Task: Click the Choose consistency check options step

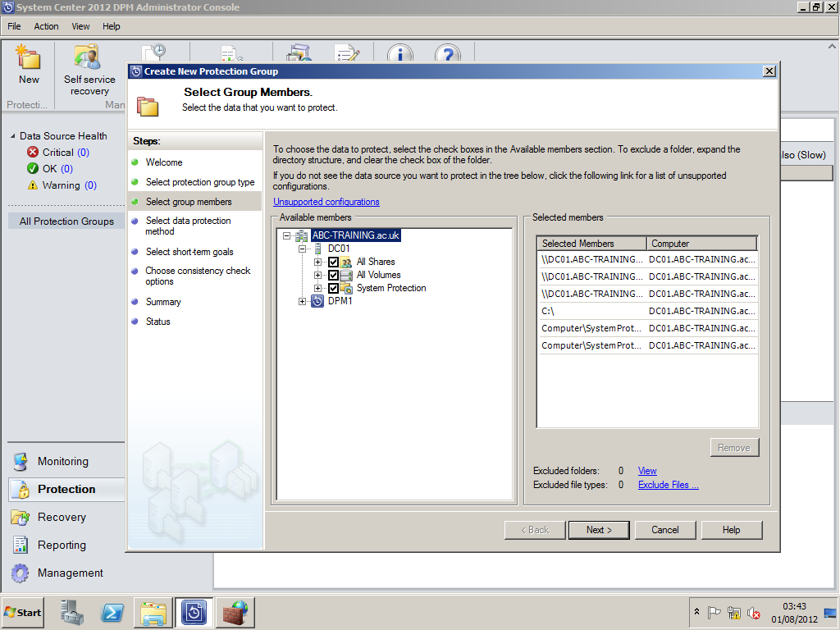Action: pos(198,276)
